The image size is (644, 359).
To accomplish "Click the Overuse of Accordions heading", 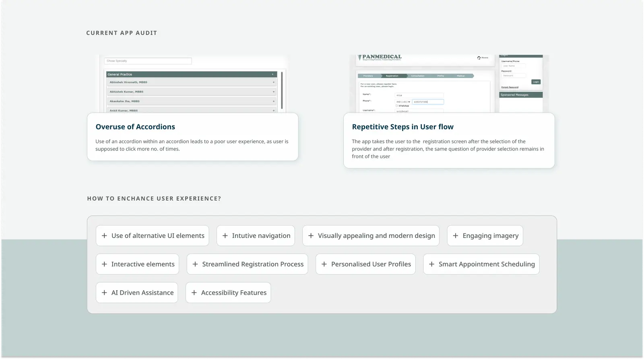I will pos(135,127).
